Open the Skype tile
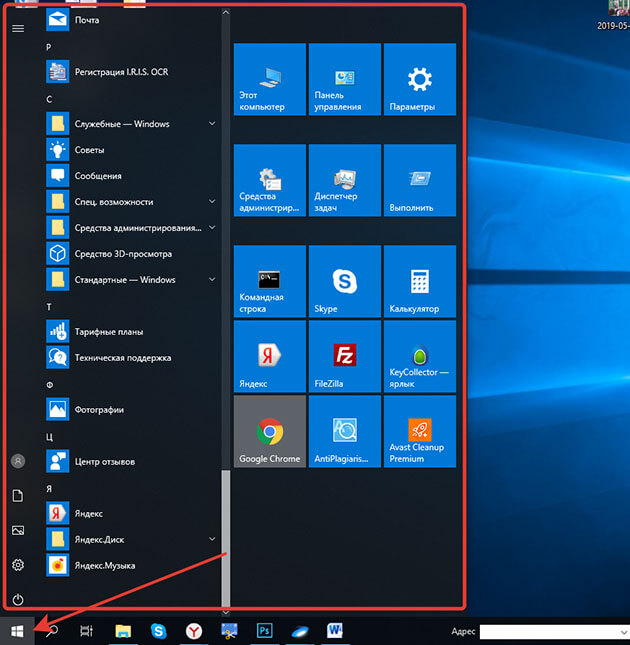The height and width of the screenshot is (645, 630). click(345, 281)
